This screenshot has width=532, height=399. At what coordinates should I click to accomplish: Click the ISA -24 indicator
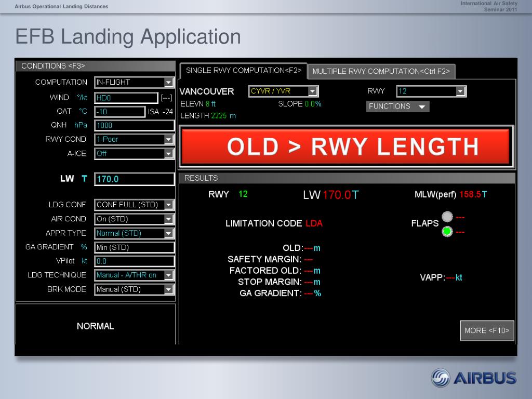coord(161,112)
